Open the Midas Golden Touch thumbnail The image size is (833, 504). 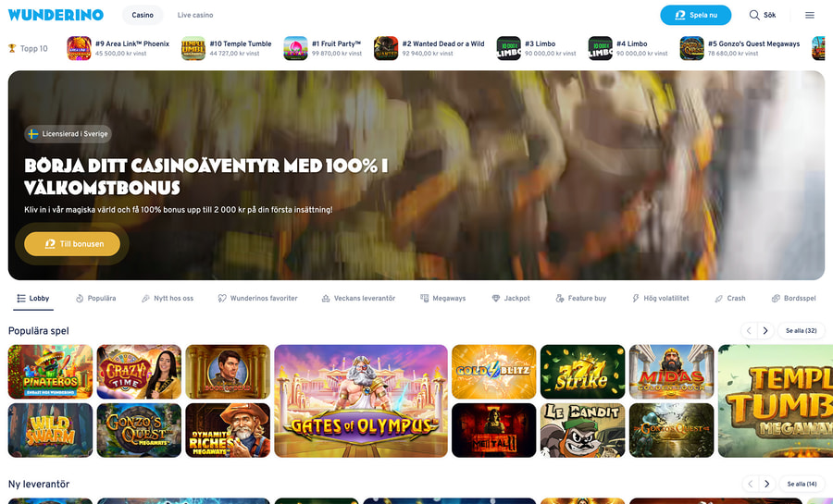tap(671, 372)
